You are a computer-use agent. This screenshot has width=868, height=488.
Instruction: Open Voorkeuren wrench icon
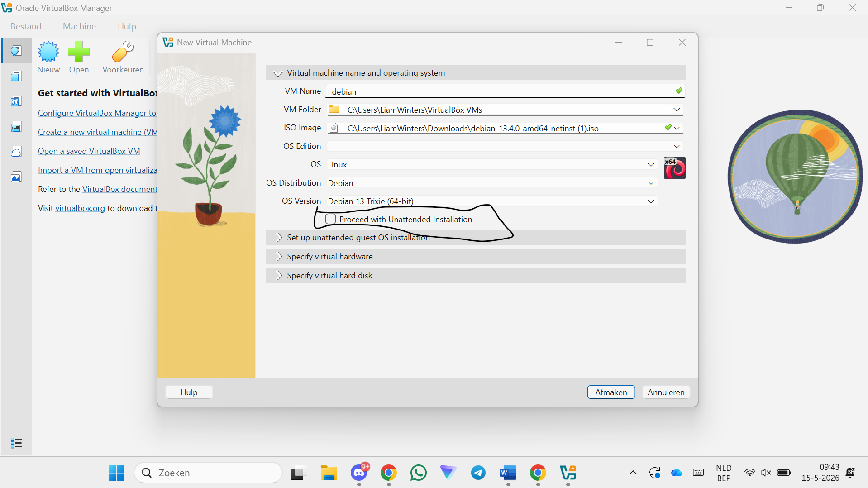(123, 52)
